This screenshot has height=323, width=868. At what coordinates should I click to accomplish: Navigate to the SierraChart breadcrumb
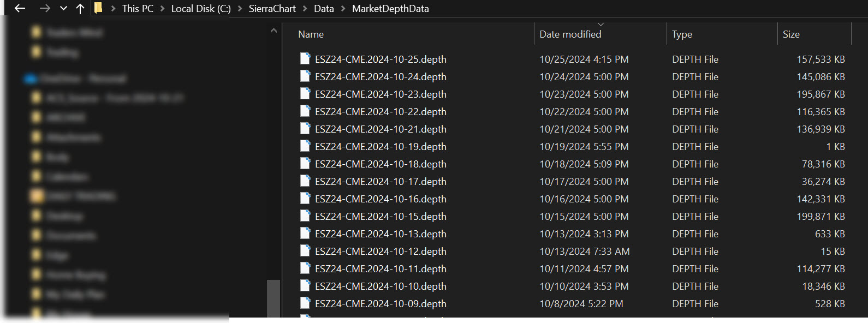coord(272,9)
